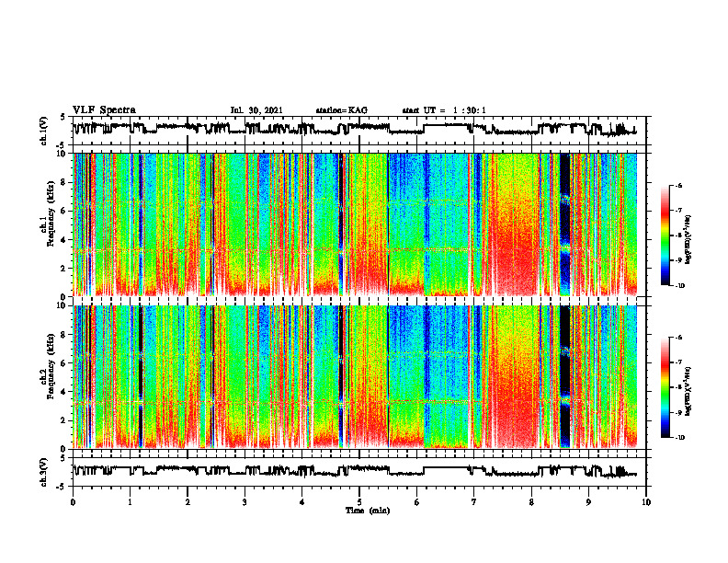Click the "-10" tick on ch.1 colorbar
Screen dimensions: 728x563
tap(679, 286)
